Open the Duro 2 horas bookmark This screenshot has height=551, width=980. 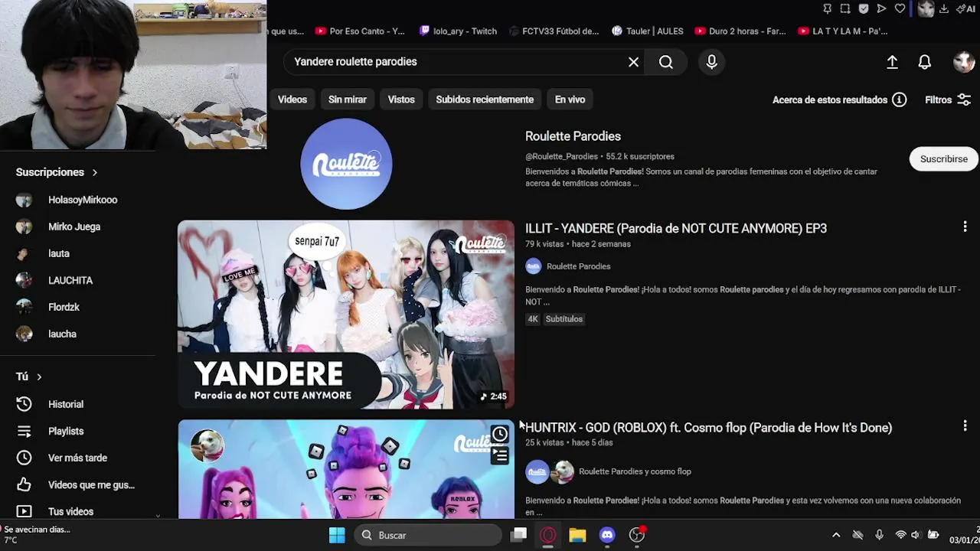[x=740, y=31]
